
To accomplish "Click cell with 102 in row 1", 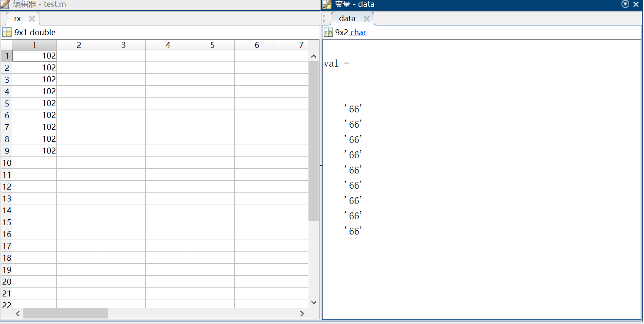I will 34,56.
